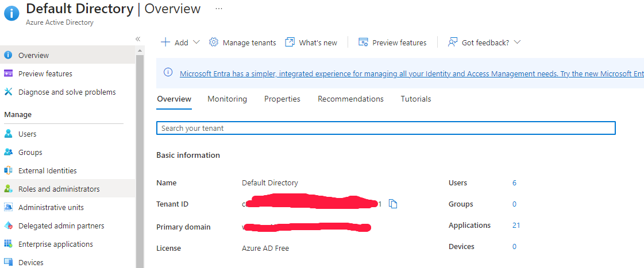644x268 pixels.
Task: Open the Groups count link 0
Action: click(514, 204)
